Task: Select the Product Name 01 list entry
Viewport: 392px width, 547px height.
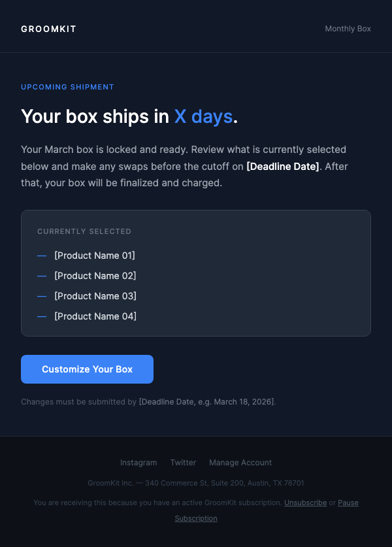Action: (x=95, y=256)
